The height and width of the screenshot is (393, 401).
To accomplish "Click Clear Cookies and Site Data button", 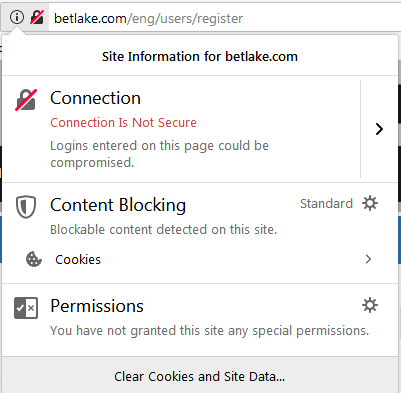I will pyautogui.click(x=200, y=376).
